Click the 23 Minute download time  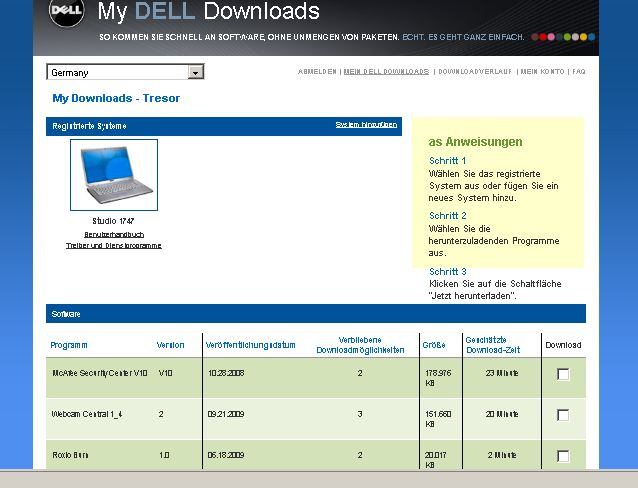(502, 373)
